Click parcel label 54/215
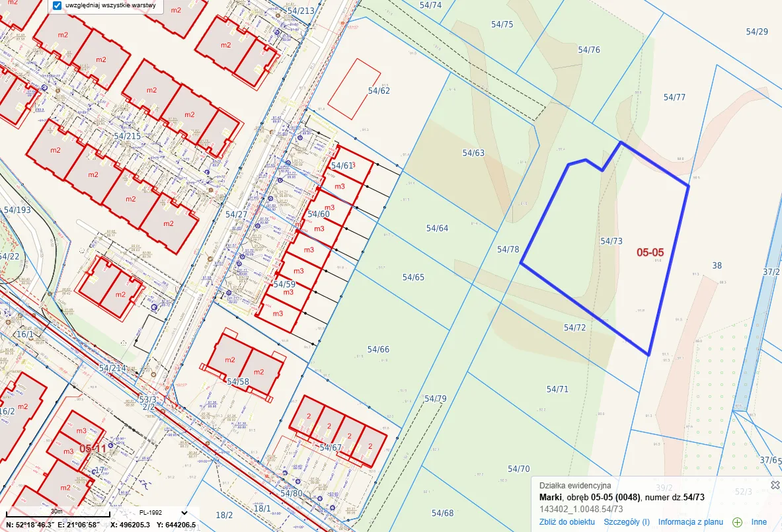The height and width of the screenshot is (532, 782). click(x=127, y=136)
